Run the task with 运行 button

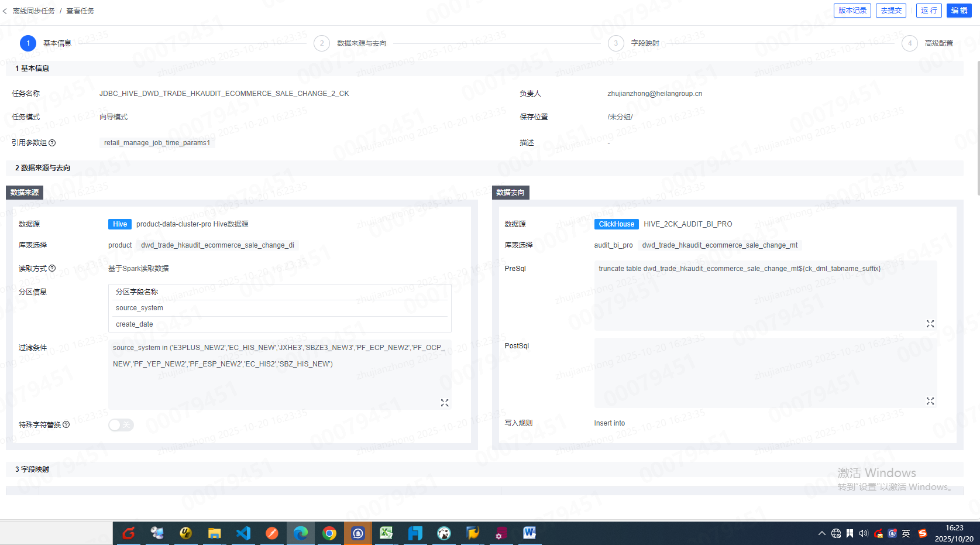pos(929,11)
